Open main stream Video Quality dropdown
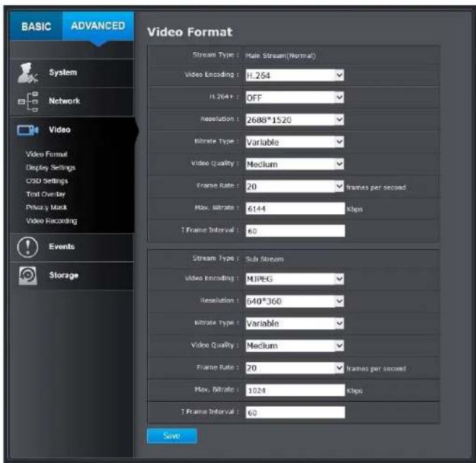 [x=294, y=164]
